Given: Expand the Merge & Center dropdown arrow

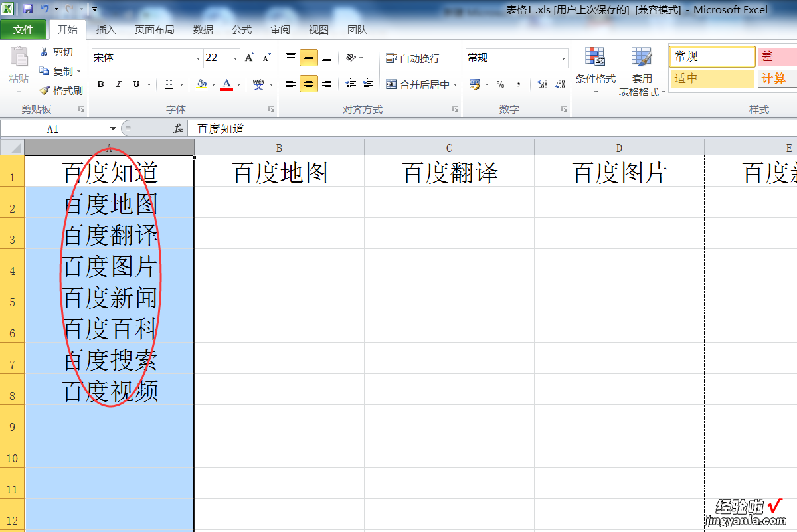Looking at the screenshot, I should tap(456, 84).
